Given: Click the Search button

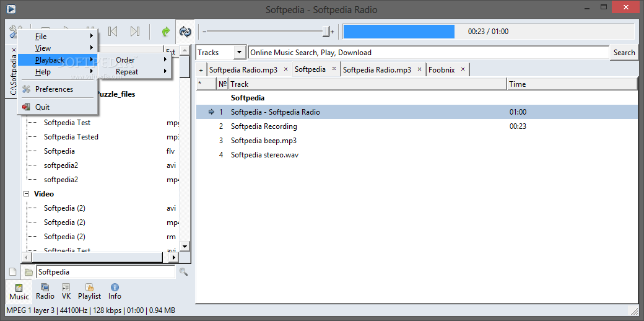Looking at the screenshot, I should pos(624,53).
